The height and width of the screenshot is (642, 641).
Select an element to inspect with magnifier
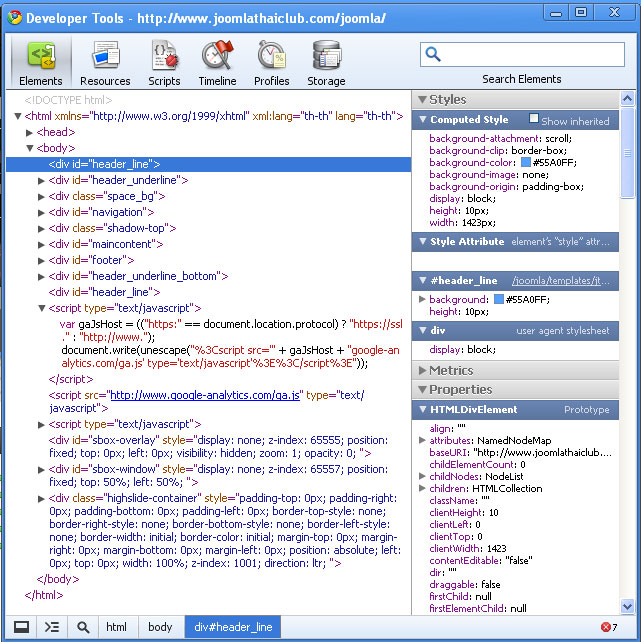click(83, 627)
